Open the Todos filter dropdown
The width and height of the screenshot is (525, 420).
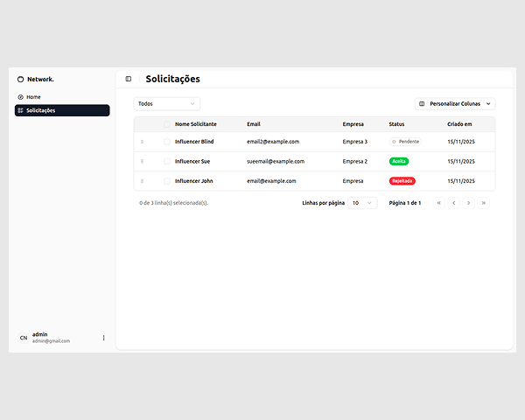(167, 104)
